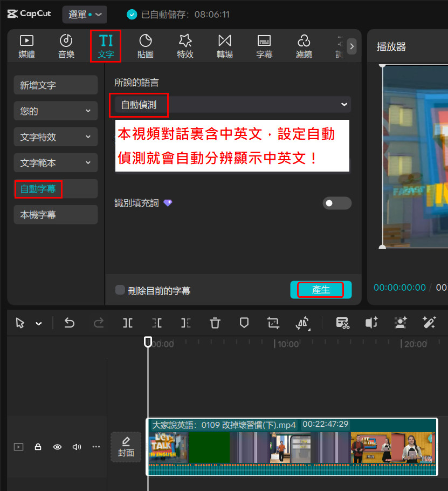Check the 刪除目前的字幕 checkbox
This screenshot has height=491, width=448.
pos(120,290)
